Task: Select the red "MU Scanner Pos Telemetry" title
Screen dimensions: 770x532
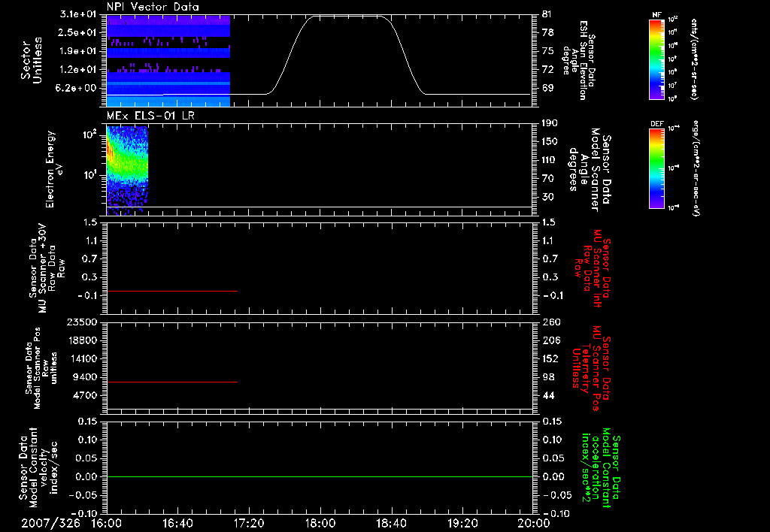Action: tap(592, 368)
